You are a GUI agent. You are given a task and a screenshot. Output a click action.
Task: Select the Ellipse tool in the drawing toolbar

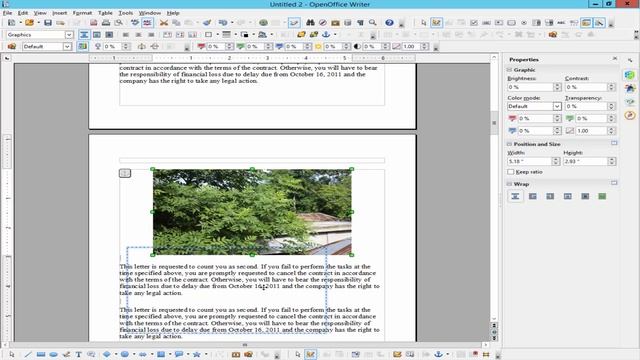(x=53, y=354)
